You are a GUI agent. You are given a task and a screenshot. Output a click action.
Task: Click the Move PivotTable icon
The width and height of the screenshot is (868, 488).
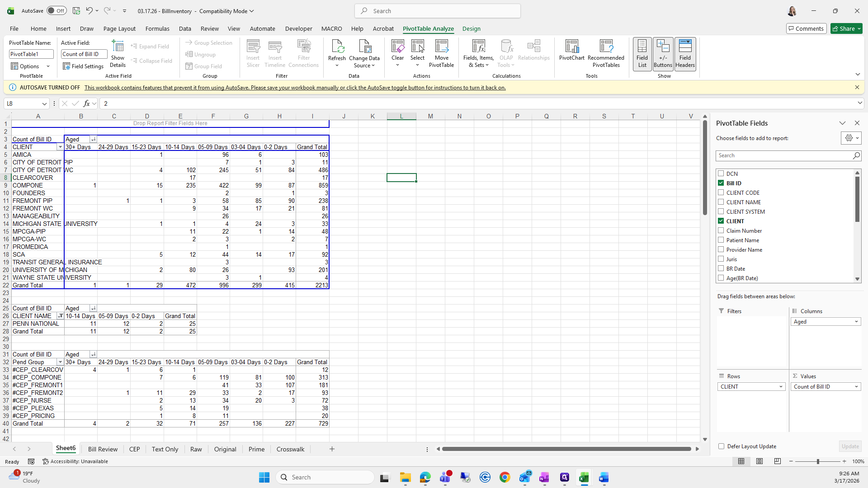[x=441, y=47]
